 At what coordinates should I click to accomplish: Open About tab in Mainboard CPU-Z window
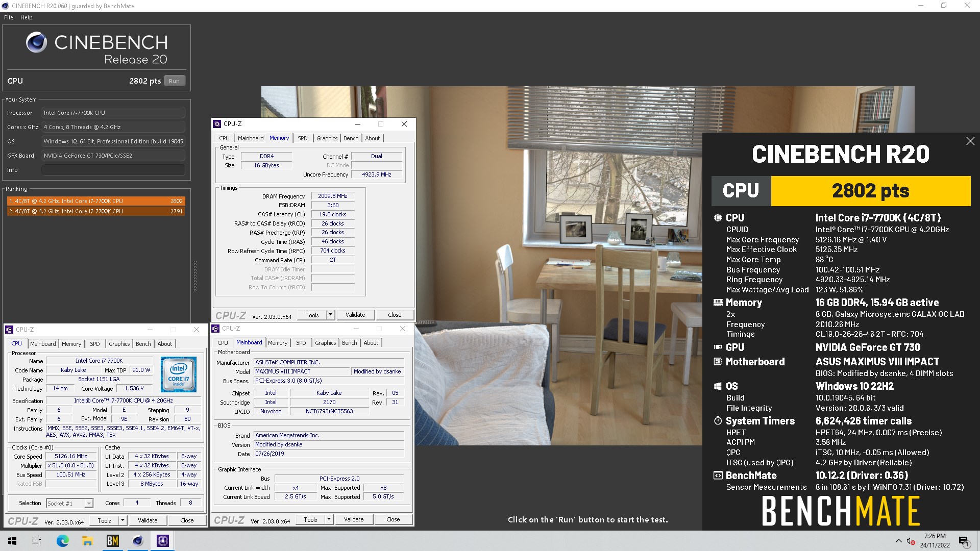click(x=371, y=343)
